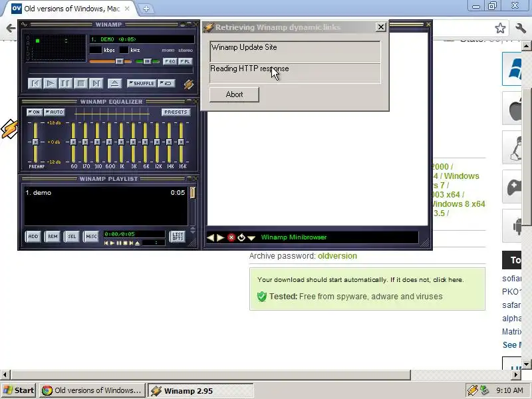Click the playlist vertical scrollbar handle
This screenshot has width=532, height=399.
(x=192, y=193)
